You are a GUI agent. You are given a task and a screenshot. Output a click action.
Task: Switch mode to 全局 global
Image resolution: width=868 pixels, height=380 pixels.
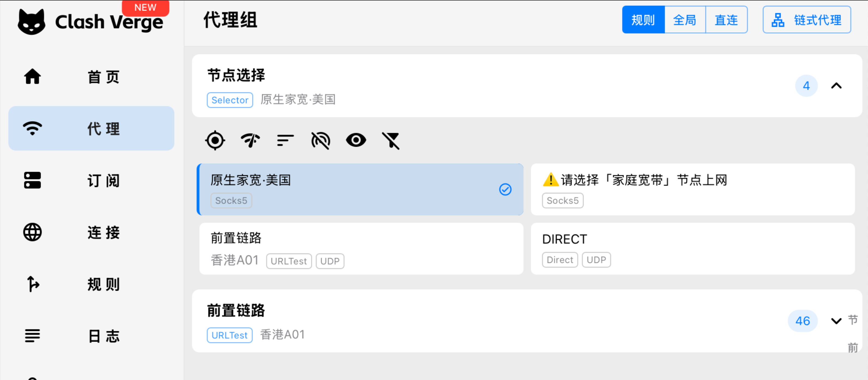[685, 20]
